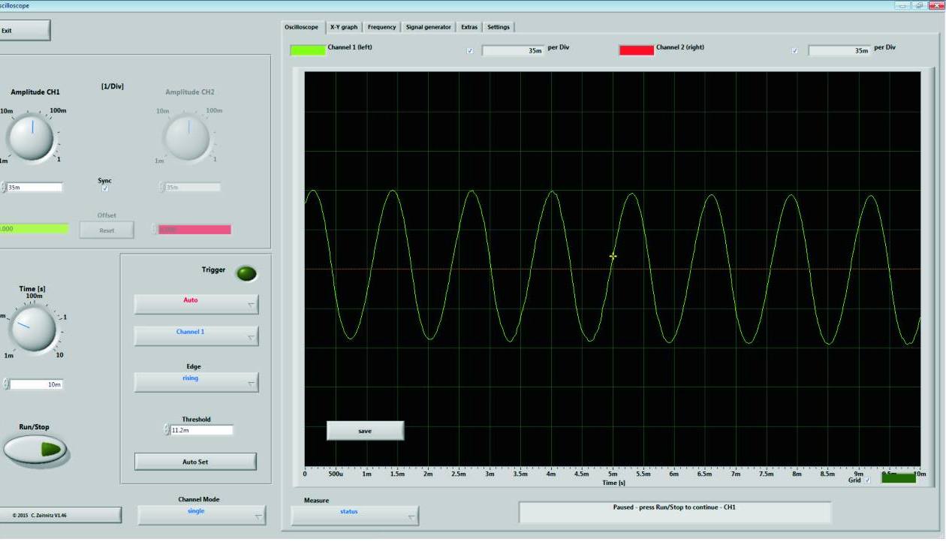Screen dimensions: 946x560
Task: Turn the Amplitude CH1 knob
Action: (32, 138)
